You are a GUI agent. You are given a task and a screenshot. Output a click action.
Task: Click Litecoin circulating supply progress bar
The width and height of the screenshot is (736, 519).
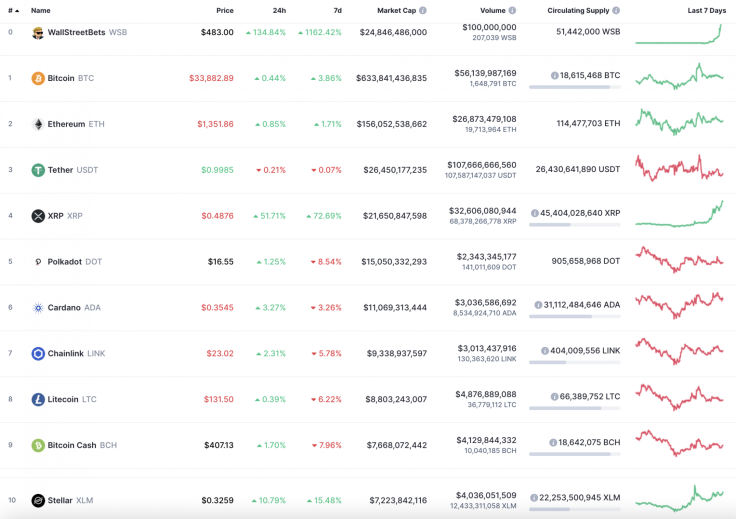click(575, 408)
